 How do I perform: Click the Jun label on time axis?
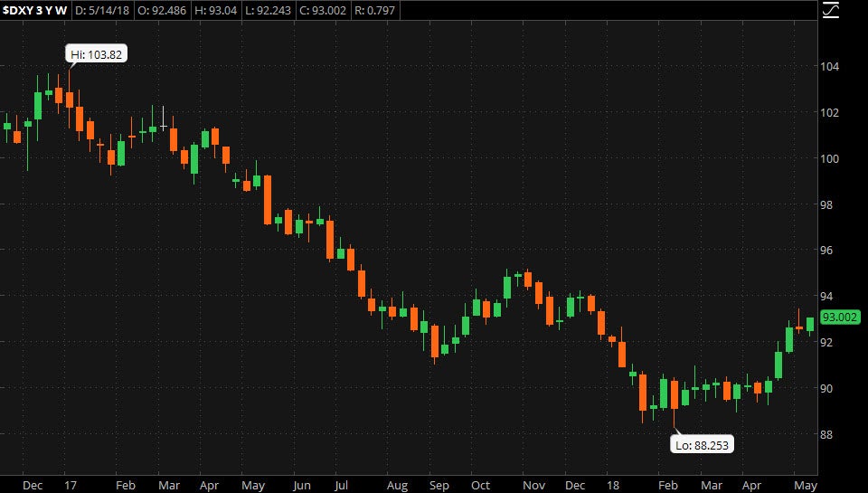click(302, 485)
